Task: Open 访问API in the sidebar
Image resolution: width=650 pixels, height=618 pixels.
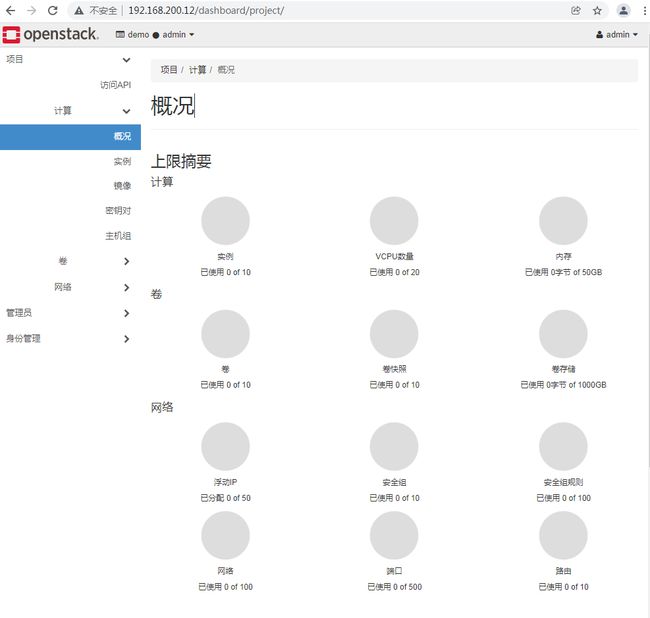Action: click(116, 85)
